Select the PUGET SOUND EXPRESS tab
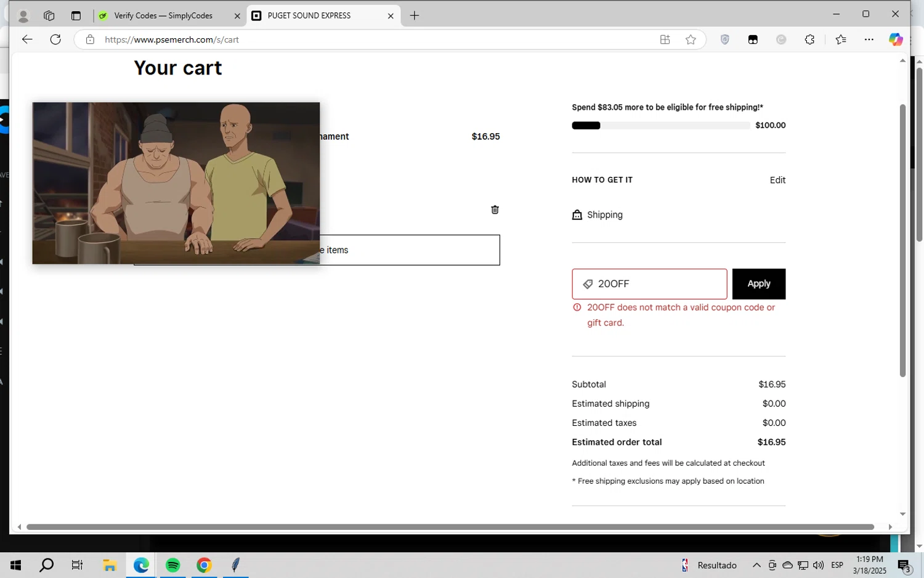This screenshot has height=578, width=924. 309,16
